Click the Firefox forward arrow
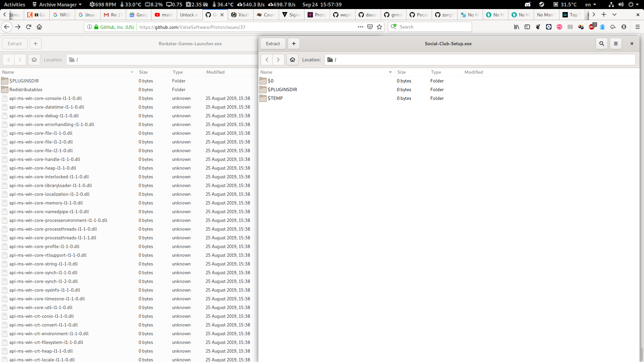Image resolution: width=644 pixels, height=362 pixels. [18, 27]
